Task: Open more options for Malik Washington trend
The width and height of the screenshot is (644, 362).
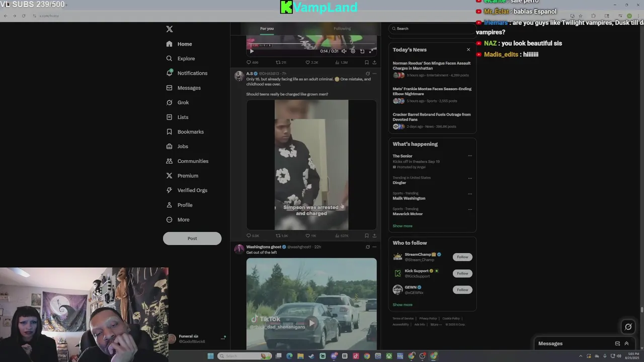Action: (470, 194)
